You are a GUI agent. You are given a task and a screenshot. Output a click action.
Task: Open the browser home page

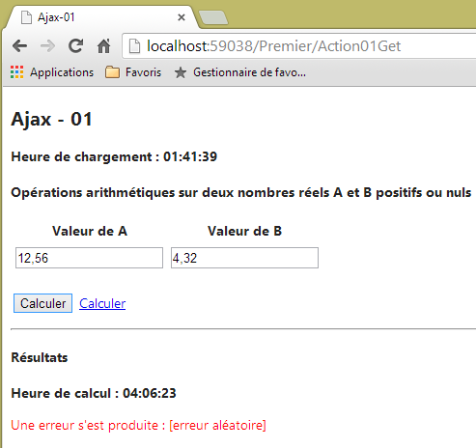104,45
